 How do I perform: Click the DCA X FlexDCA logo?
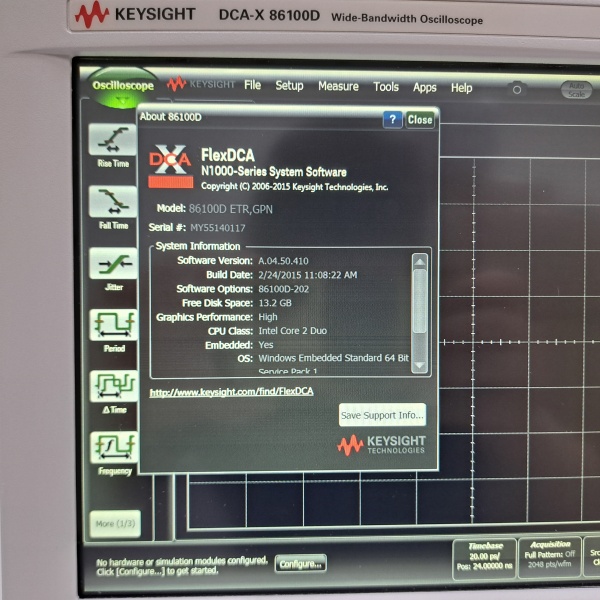170,166
